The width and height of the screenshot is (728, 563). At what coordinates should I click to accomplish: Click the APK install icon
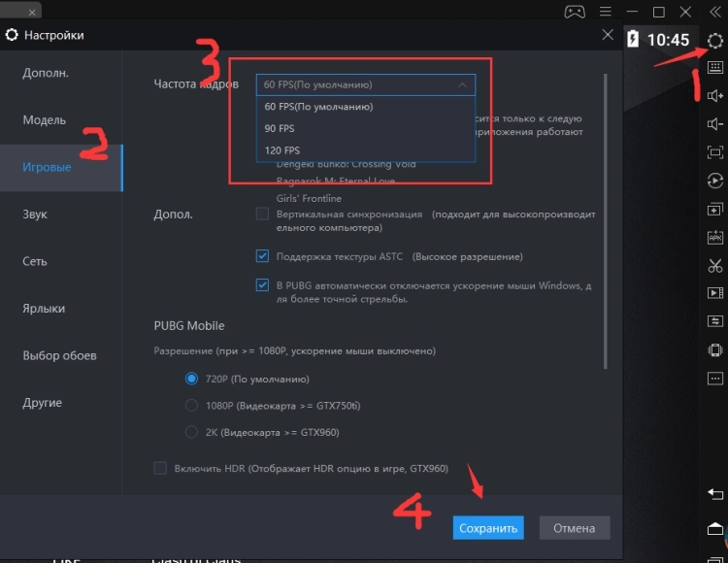pyautogui.click(x=715, y=237)
